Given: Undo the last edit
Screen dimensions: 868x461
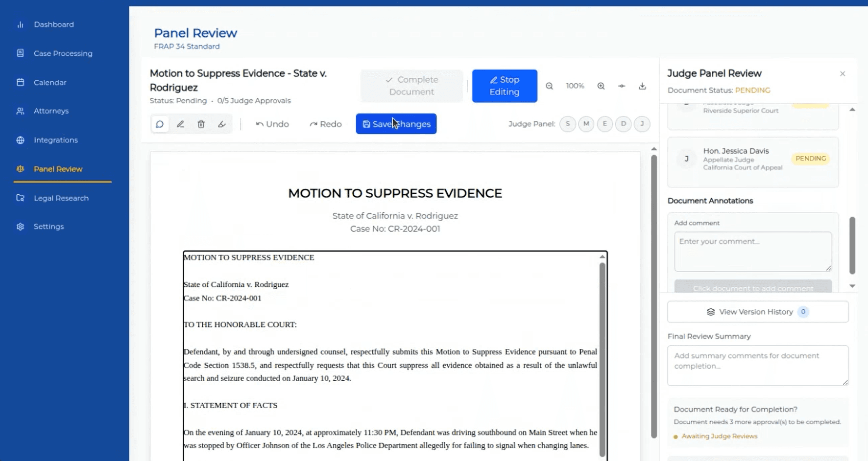Looking at the screenshot, I should point(272,124).
